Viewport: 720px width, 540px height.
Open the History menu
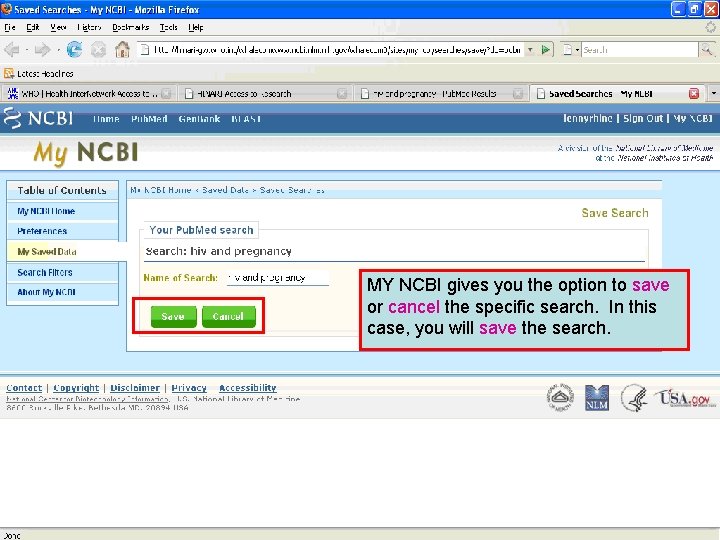(89, 28)
